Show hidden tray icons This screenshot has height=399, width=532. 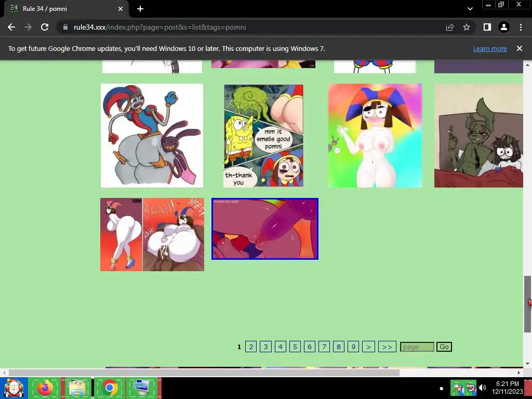pyautogui.click(x=441, y=389)
